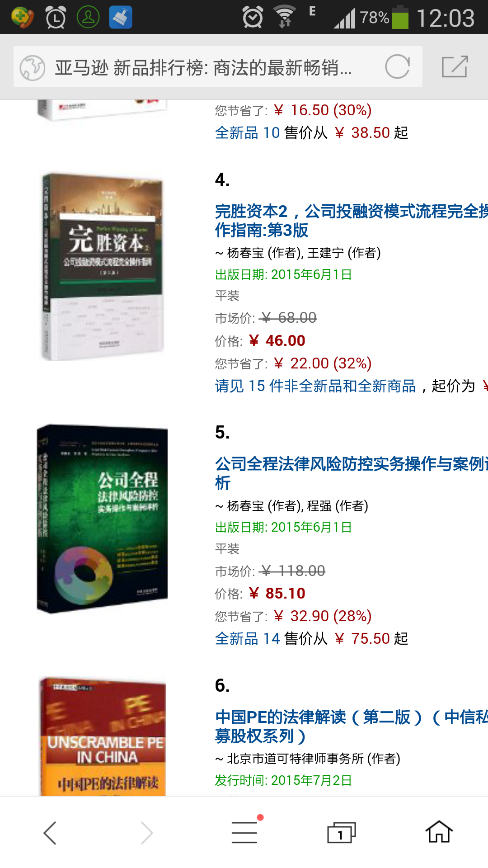Screen dimensions: 488x868
Task: Tap the Unscramble PE in China cover
Action: [x=103, y=736]
